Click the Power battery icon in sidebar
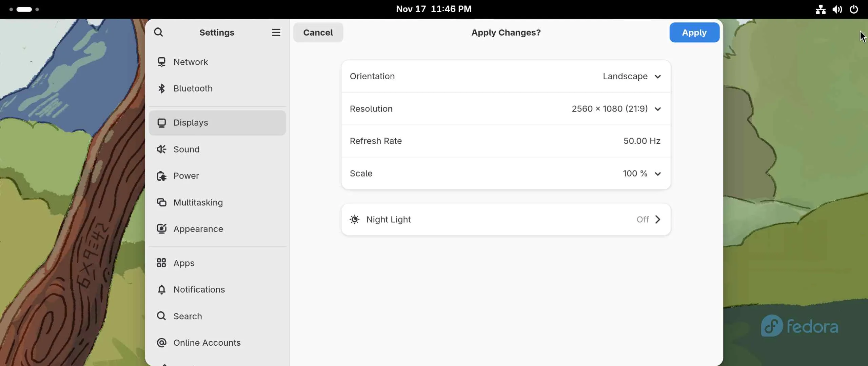The height and width of the screenshot is (366, 868). coord(161,176)
